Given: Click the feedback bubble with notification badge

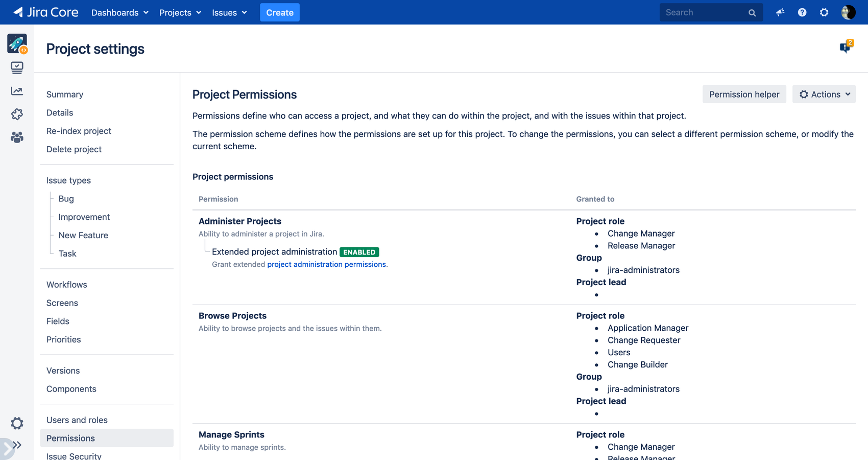Looking at the screenshot, I should point(846,47).
